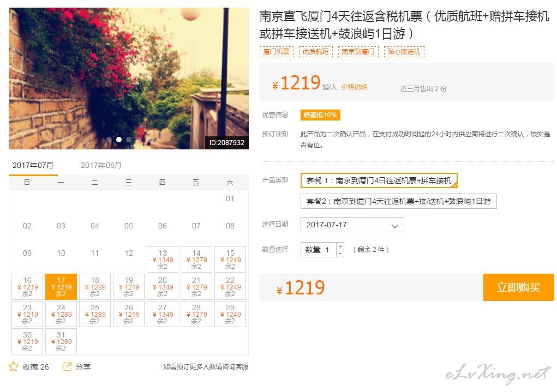Pick July 19 on the calendar

pos(129,287)
